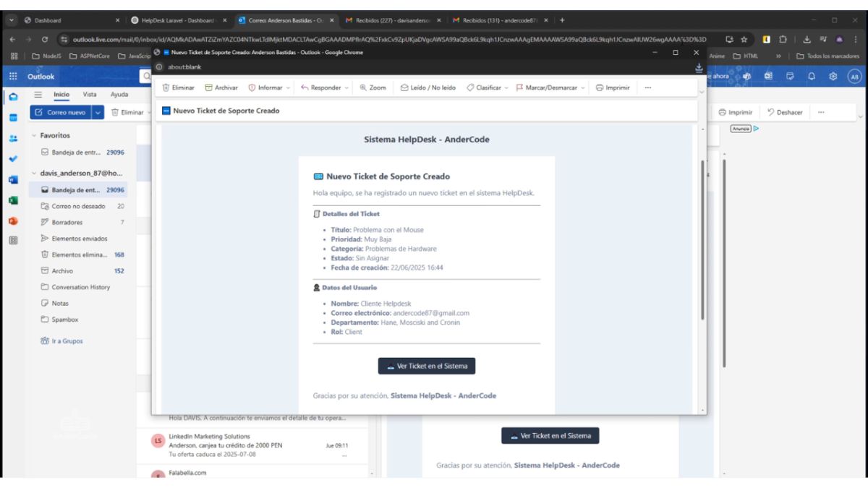Open the Correo nuevo dropdown arrow

click(98, 112)
